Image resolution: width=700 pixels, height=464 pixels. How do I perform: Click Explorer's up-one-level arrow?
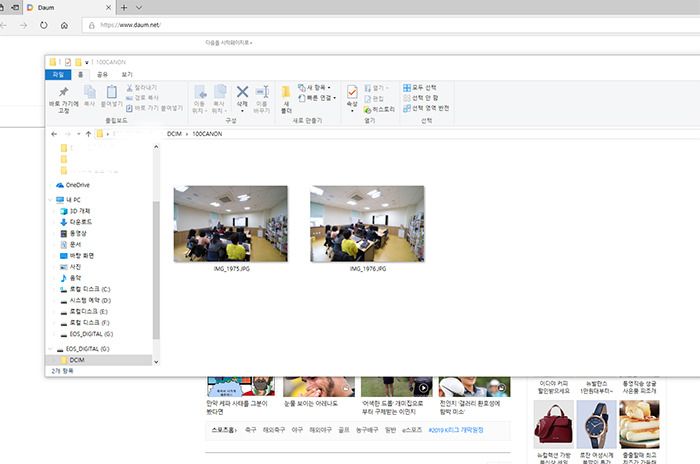point(88,134)
